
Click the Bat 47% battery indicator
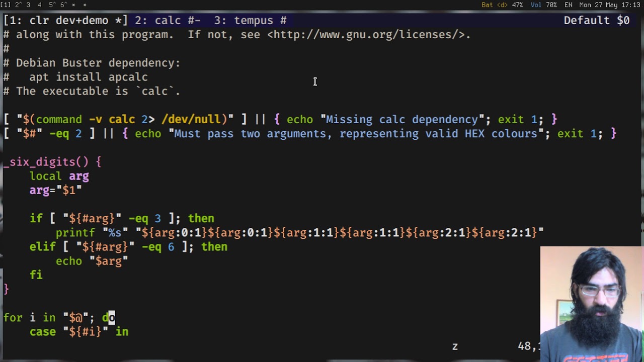[x=502, y=5]
